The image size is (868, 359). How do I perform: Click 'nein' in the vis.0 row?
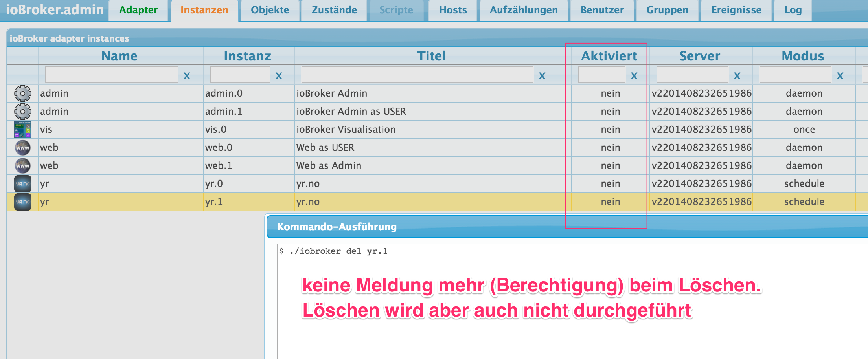pyautogui.click(x=611, y=130)
